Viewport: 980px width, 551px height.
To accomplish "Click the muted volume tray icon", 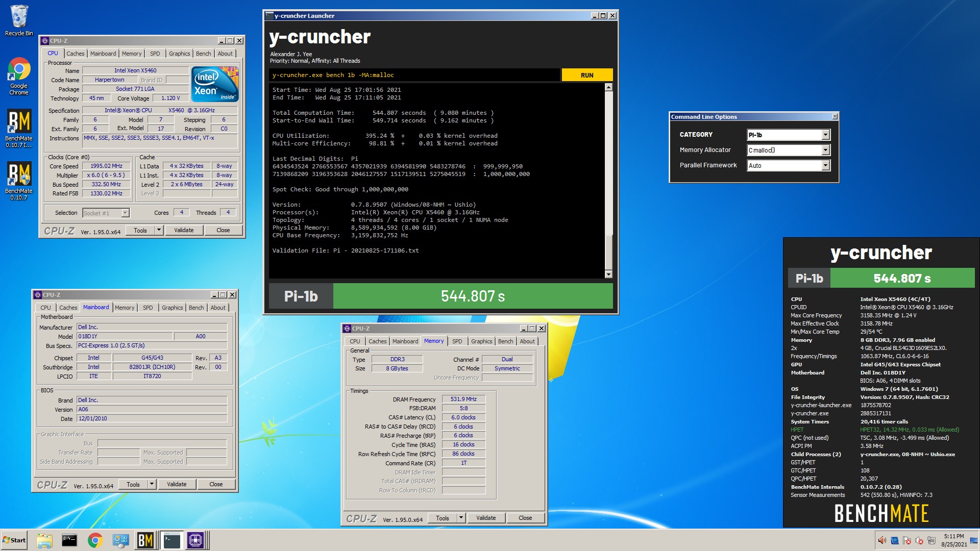I will pyautogui.click(x=919, y=540).
